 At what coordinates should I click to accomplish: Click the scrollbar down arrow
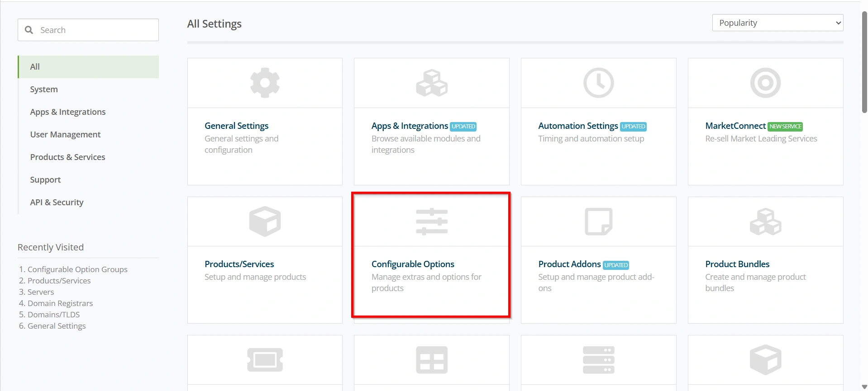(864, 387)
